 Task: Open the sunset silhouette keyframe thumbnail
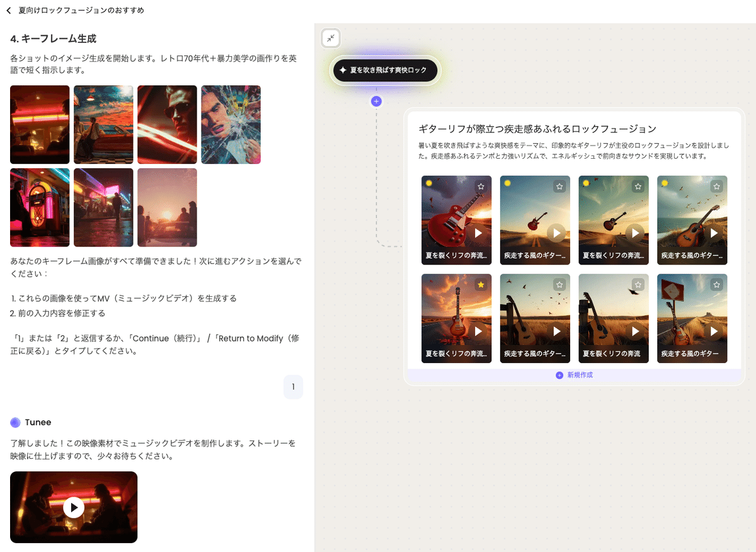coord(167,207)
